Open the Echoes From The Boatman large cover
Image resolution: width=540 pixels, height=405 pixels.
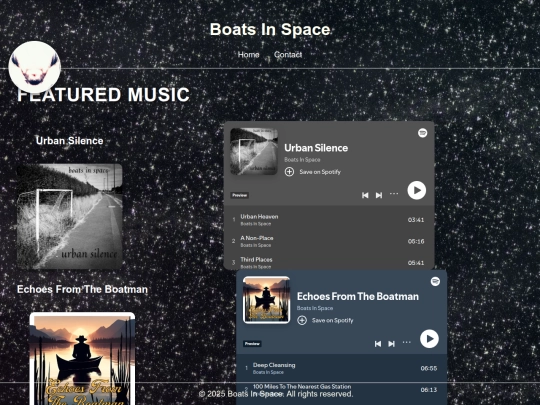(x=82, y=359)
